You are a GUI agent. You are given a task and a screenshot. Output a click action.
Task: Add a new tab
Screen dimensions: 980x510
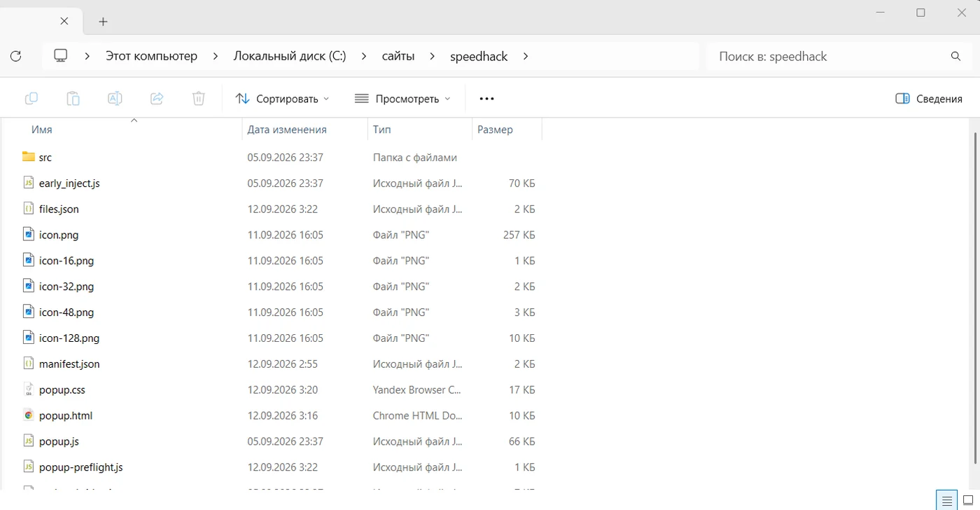(103, 22)
